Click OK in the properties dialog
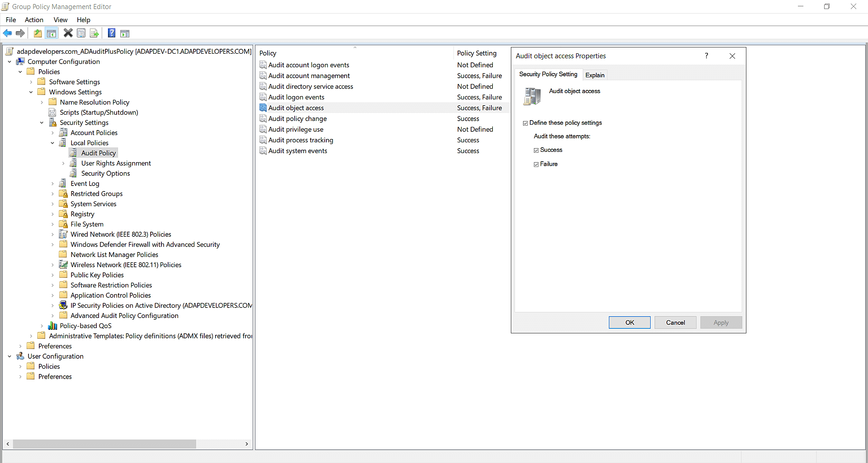Viewport: 868px width, 463px height. (x=629, y=323)
